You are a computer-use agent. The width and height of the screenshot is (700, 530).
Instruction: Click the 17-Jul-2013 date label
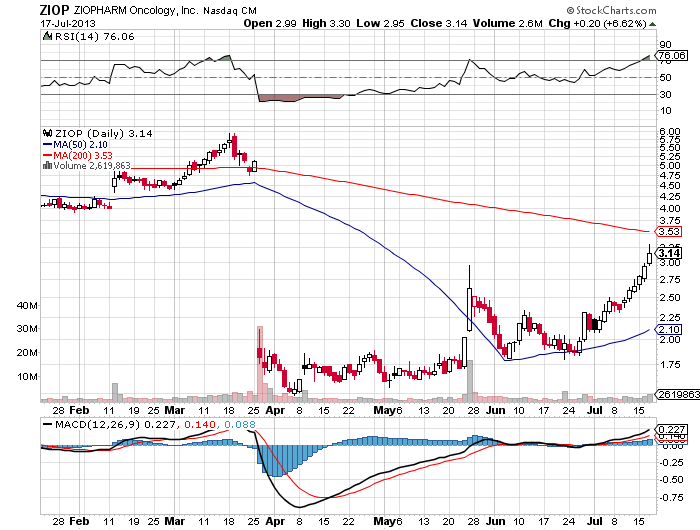pyautogui.click(x=68, y=23)
